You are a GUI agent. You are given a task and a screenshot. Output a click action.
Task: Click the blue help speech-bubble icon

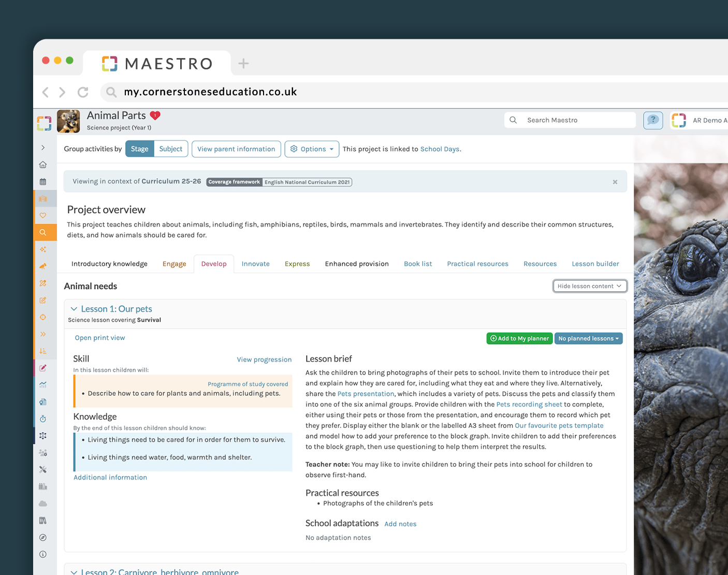click(x=653, y=120)
